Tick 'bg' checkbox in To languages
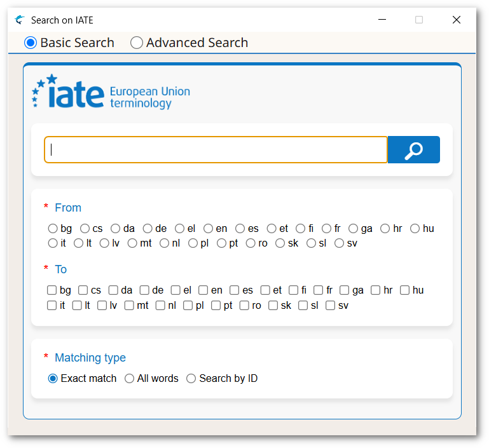Image resolution: width=489 pixels, height=448 pixels. [x=52, y=290]
